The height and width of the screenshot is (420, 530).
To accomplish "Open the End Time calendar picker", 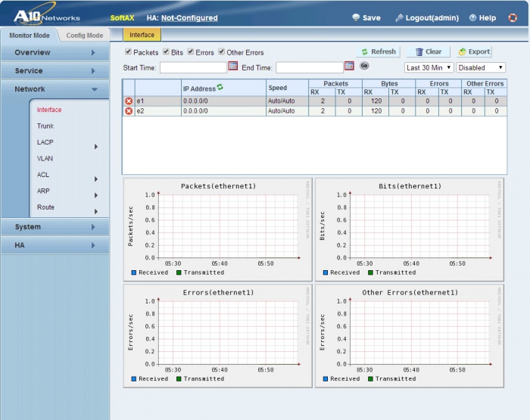I will [x=349, y=66].
